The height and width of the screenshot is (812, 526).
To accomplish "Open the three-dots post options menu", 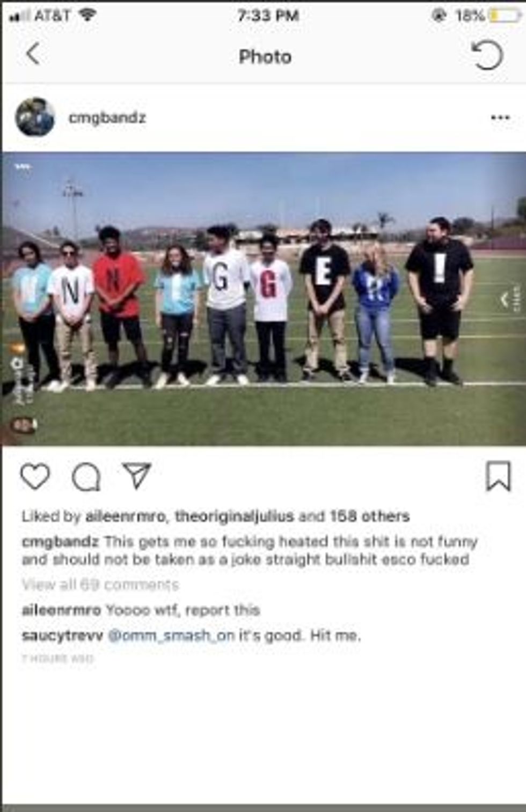I will 500,117.
